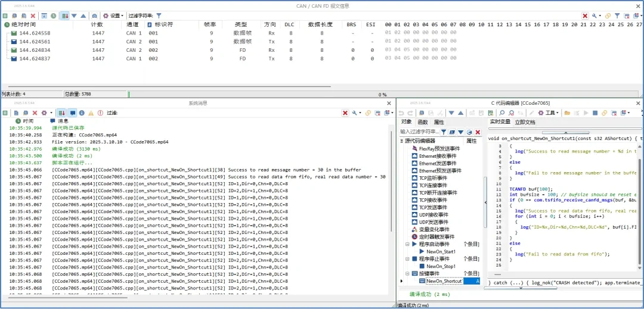Toggle the chat-bubble message filter in system messages
644x309 pixels.
73,113
